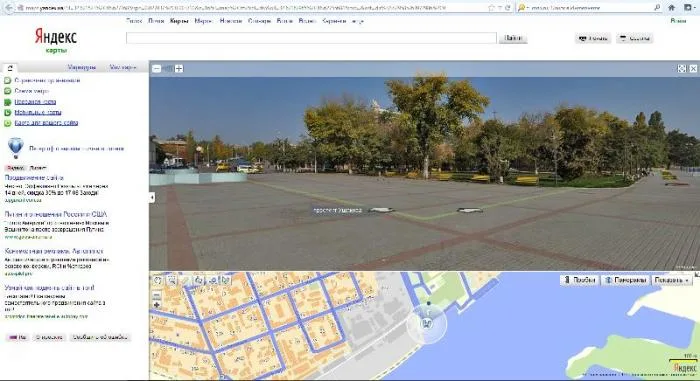This screenshot has width=700, height=381.
Task: Open the Продвижение сайта ad link
Action: (x=34, y=178)
